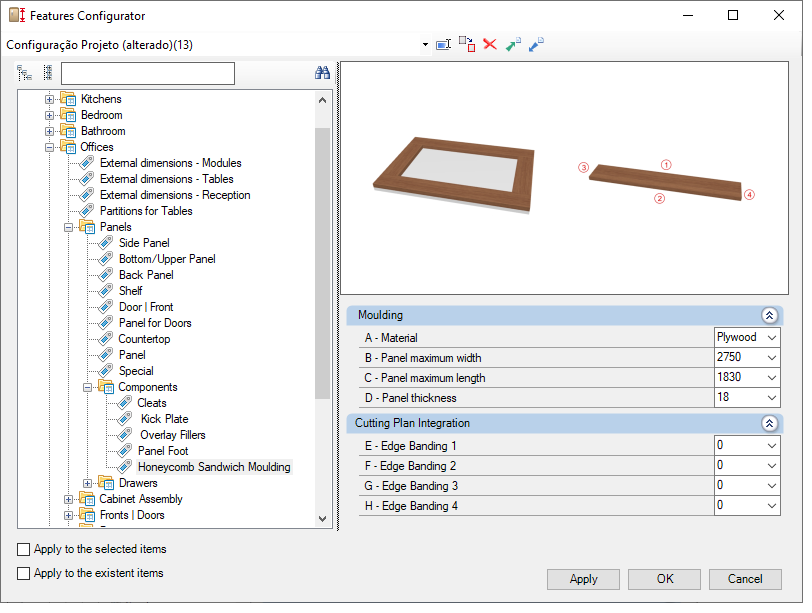Screen dimensions: 812x613
Task: Click the rename configuration icon
Action: [x=443, y=45]
